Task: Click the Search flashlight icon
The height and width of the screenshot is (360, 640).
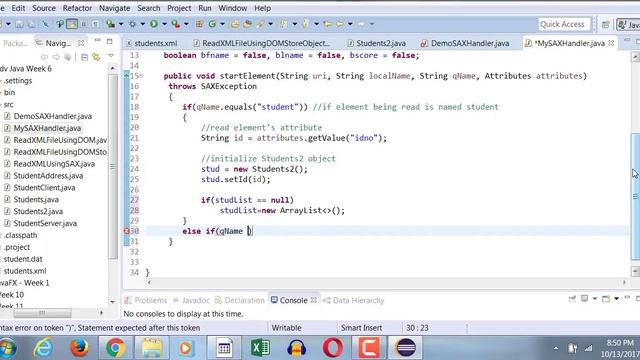Action: coord(260,24)
